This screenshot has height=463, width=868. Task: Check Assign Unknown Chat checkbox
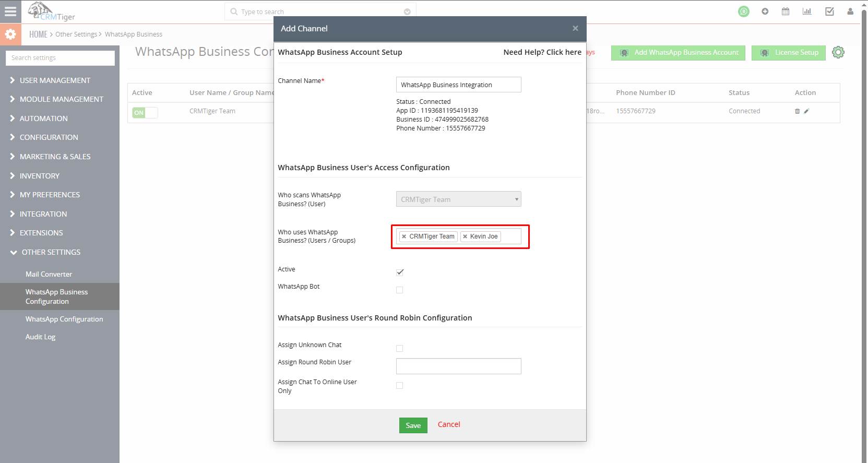click(x=400, y=348)
